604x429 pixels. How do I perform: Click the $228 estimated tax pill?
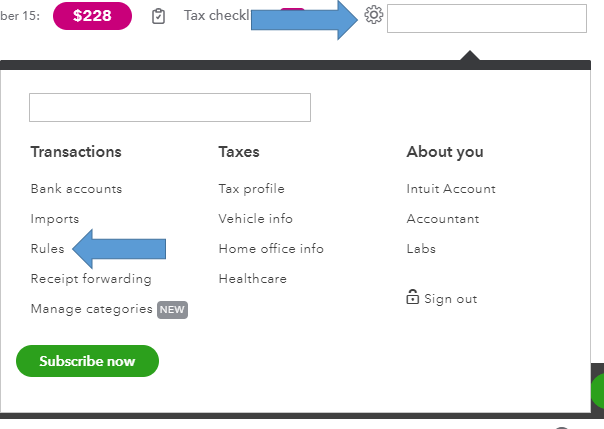point(92,16)
